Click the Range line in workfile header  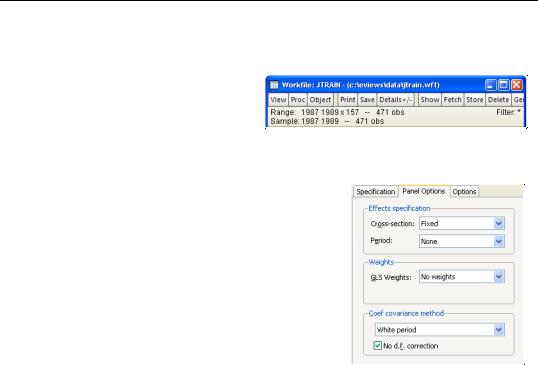tap(337, 112)
